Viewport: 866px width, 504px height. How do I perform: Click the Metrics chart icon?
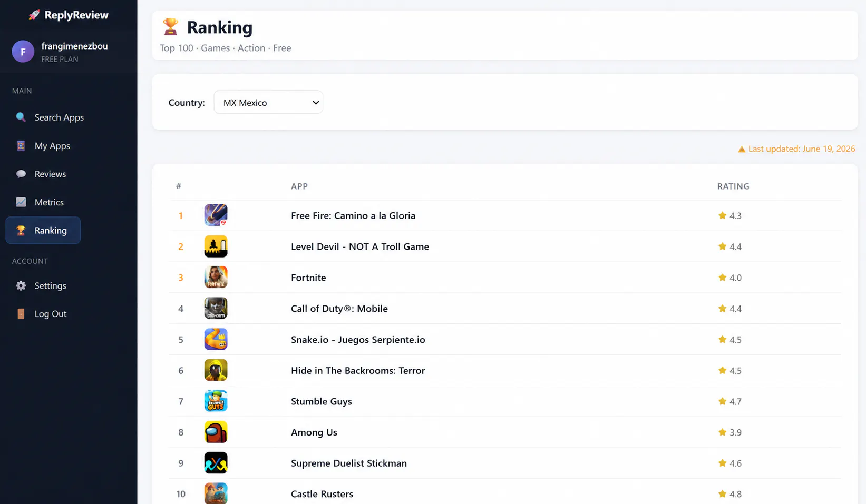point(21,202)
